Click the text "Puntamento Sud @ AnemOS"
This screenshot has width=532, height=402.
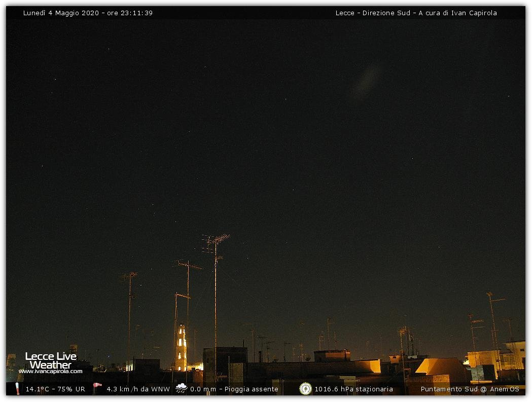470,389
